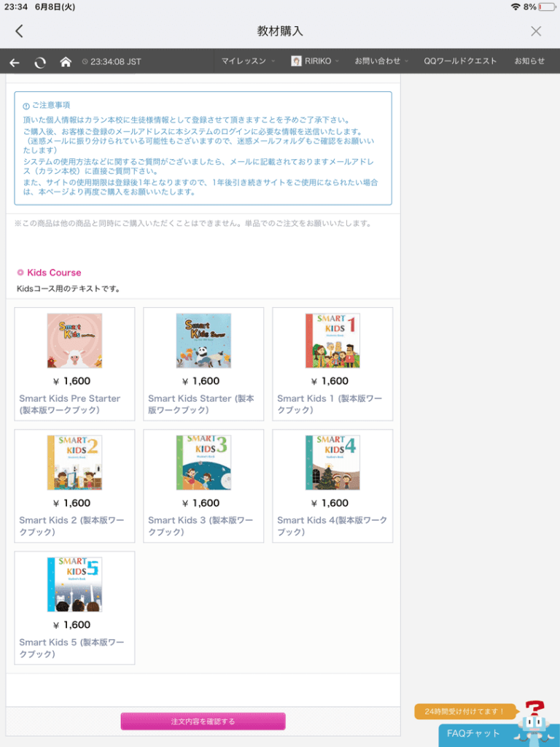
Task: Click the 注文内容を確認する button
Action: pyautogui.click(x=203, y=721)
